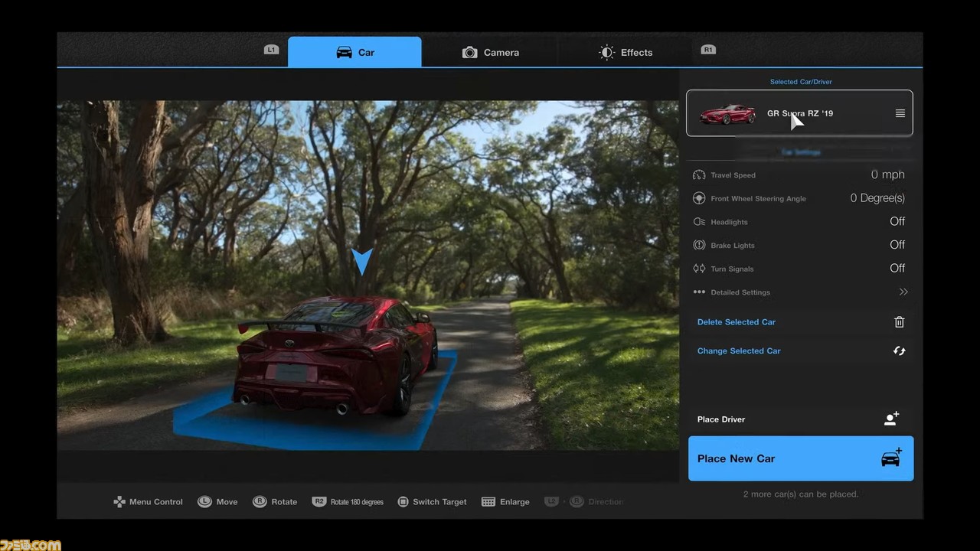
Task: Click the GR Supra RZ '19 car name
Action: (x=800, y=113)
